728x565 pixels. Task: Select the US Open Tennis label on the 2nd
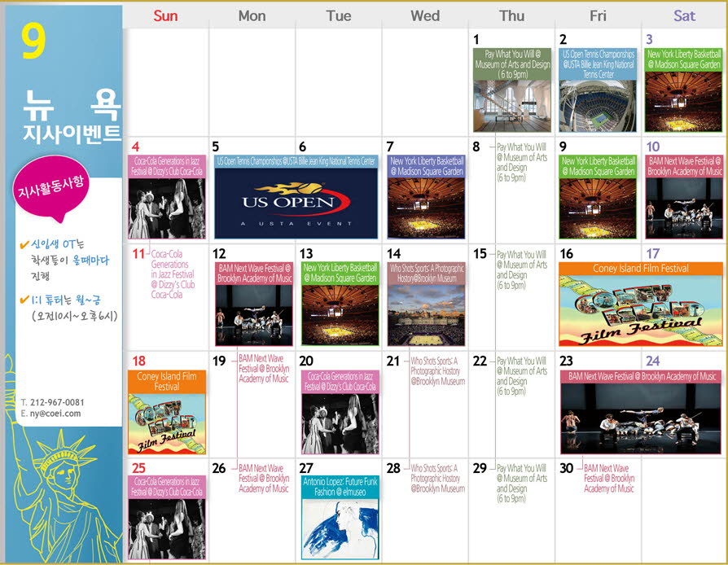tap(598, 64)
